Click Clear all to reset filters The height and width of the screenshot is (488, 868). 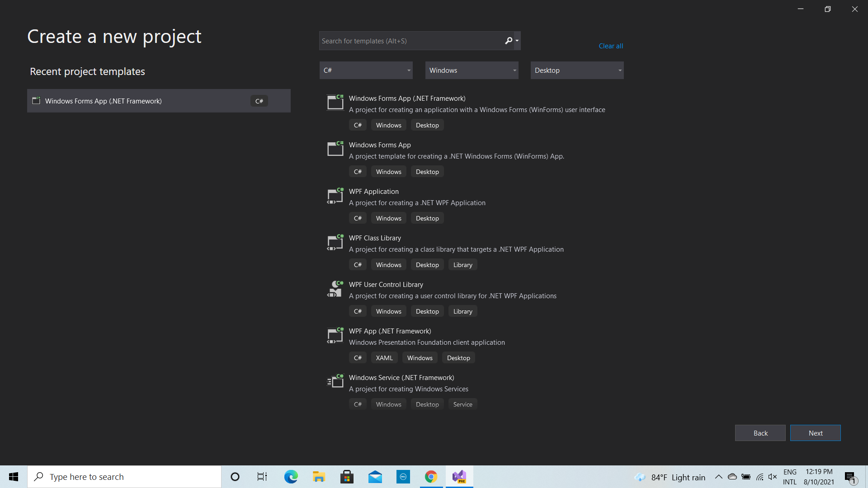tap(611, 46)
